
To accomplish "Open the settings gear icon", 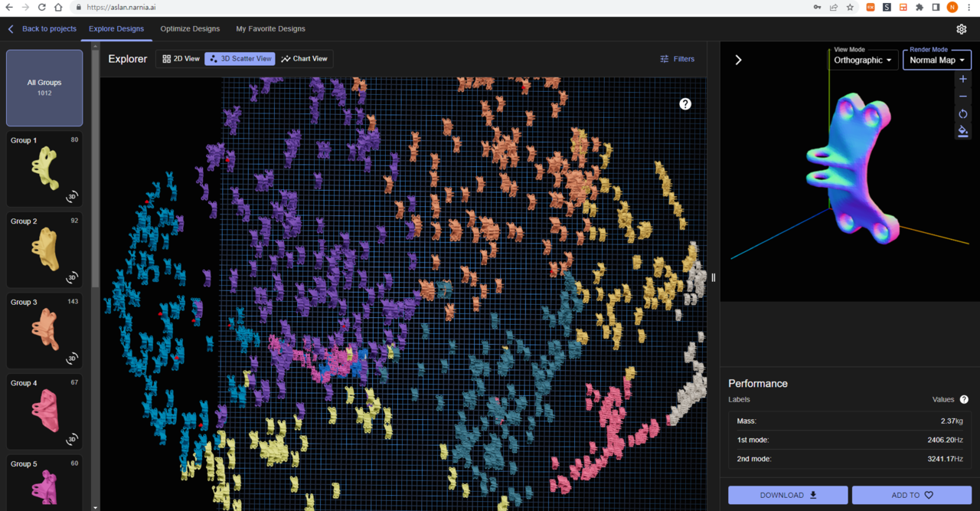I will 962,29.
